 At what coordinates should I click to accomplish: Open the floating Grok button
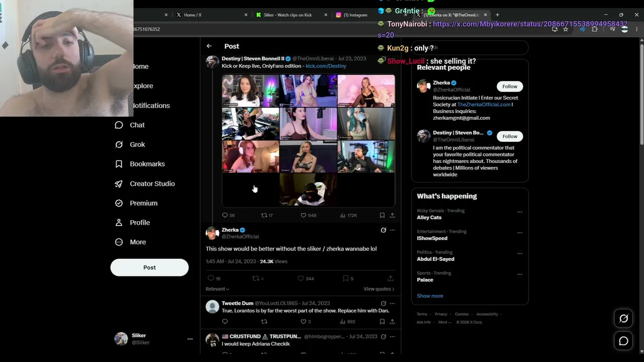pyautogui.click(x=623, y=319)
